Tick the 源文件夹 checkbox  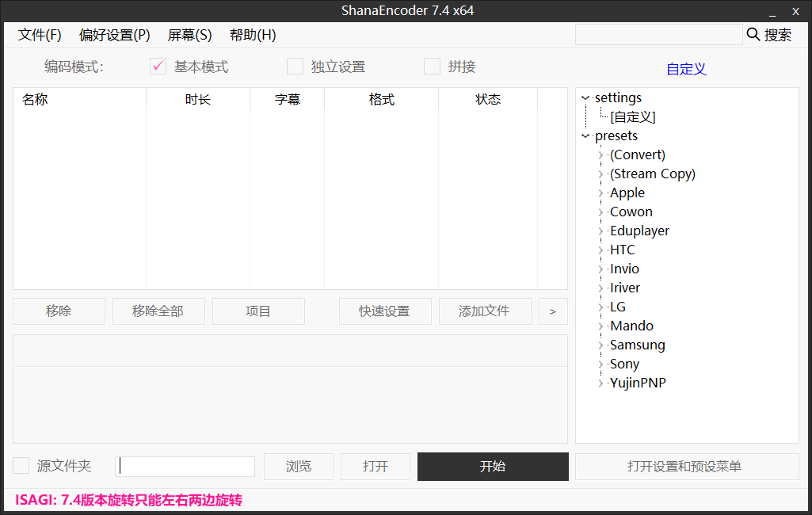pos(21,466)
